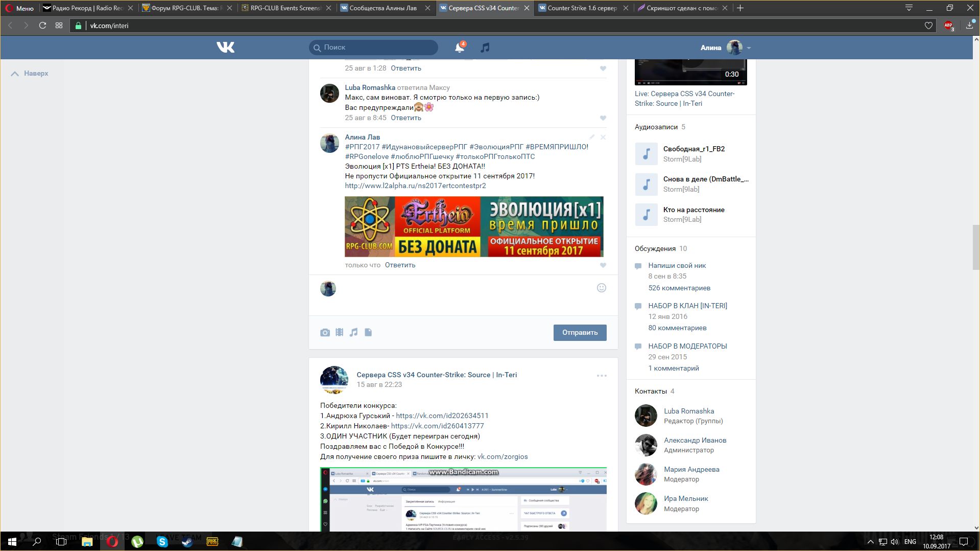This screenshot has height=551, width=980.
Task: Reply to the just-posted comment
Action: tap(400, 265)
